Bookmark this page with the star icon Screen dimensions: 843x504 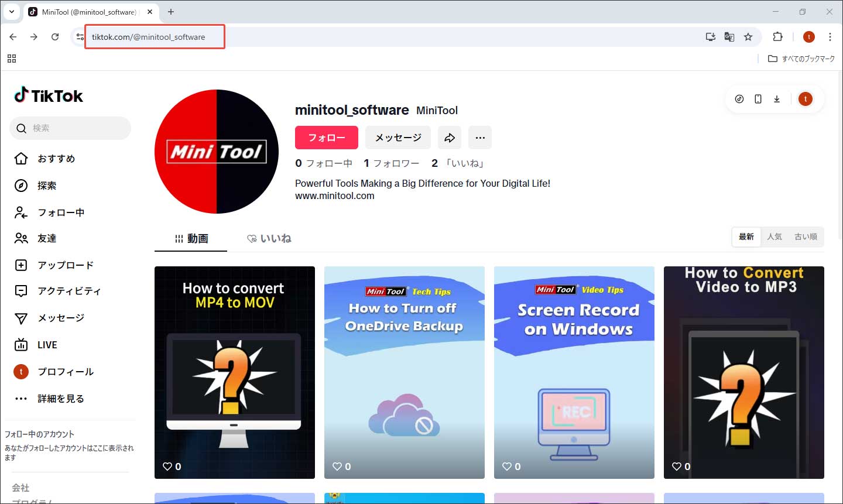pyautogui.click(x=748, y=37)
